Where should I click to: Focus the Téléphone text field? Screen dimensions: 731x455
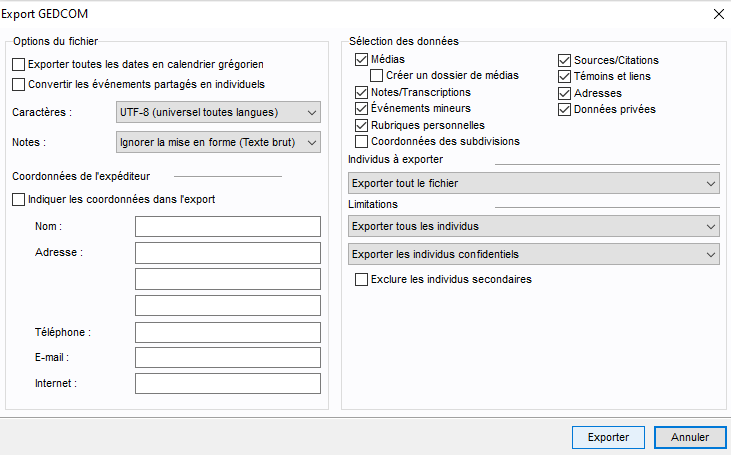(227, 332)
